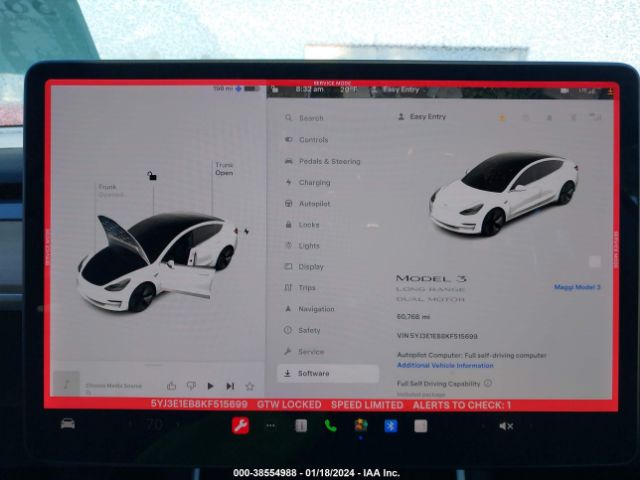The image size is (640, 480).
Task: Play the media with play button
Action: (210, 386)
